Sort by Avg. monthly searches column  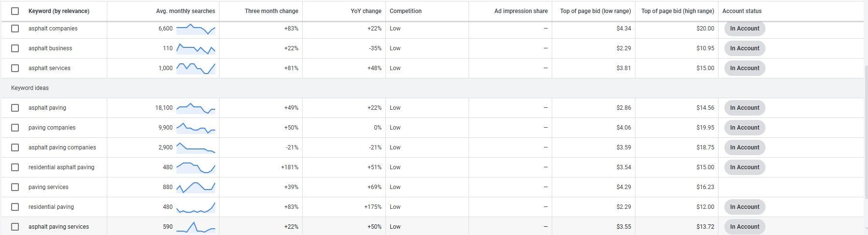[186, 11]
